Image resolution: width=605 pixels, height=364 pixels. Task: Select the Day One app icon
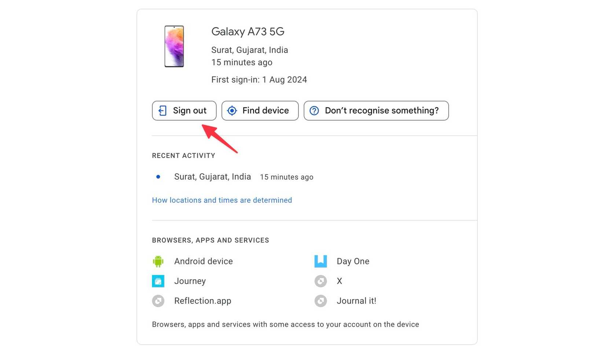tap(321, 261)
